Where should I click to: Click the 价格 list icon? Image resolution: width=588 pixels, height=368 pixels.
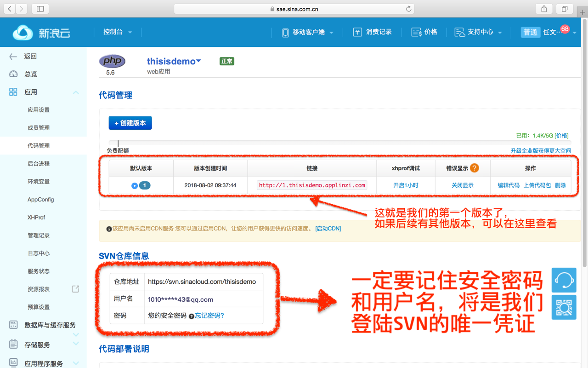click(x=416, y=32)
